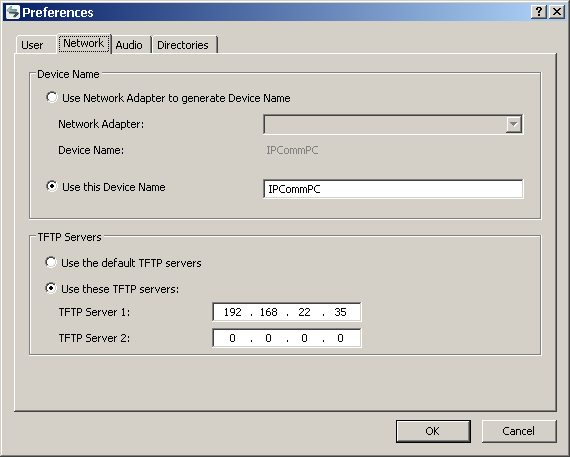Switch to the Audio tab

click(129, 45)
